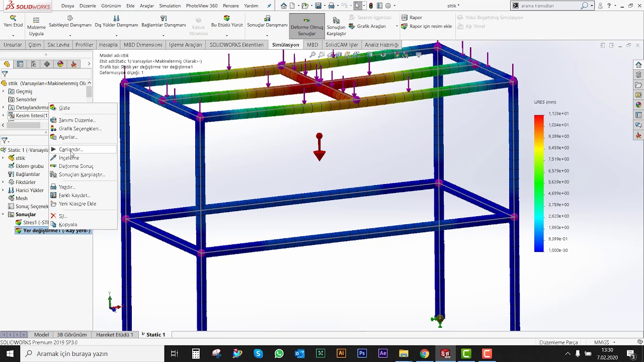Expand the Fikstürler tree node
This screenshot has height=362, width=644.
pos(4,182)
